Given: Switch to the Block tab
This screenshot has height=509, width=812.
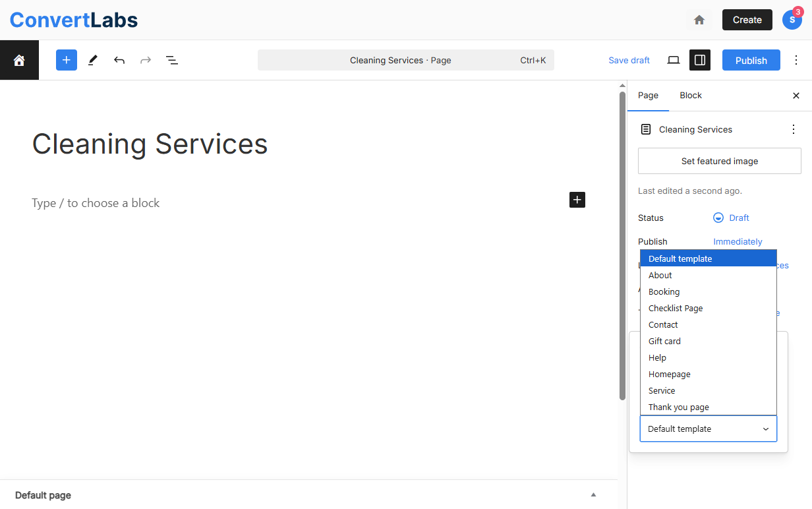Looking at the screenshot, I should coord(691,96).
